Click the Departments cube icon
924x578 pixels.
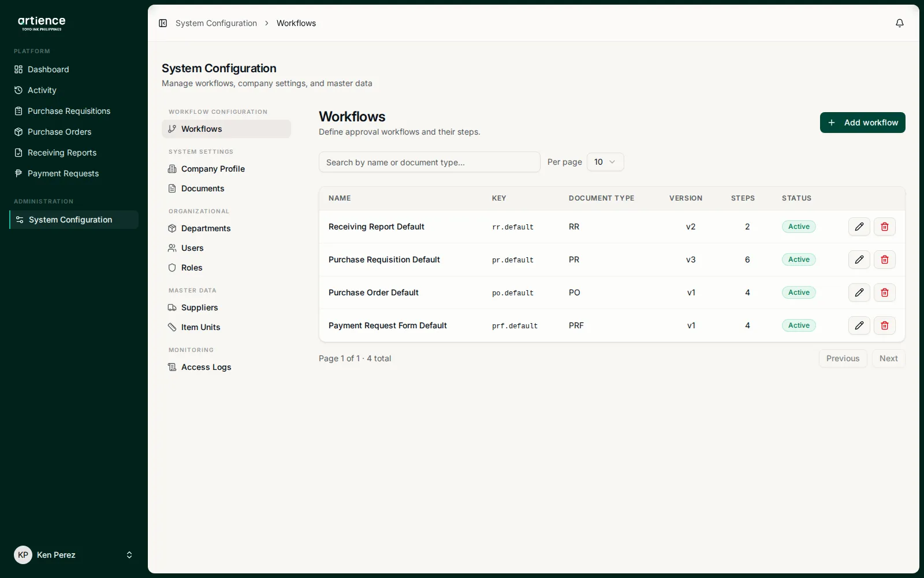click(172, 228)
